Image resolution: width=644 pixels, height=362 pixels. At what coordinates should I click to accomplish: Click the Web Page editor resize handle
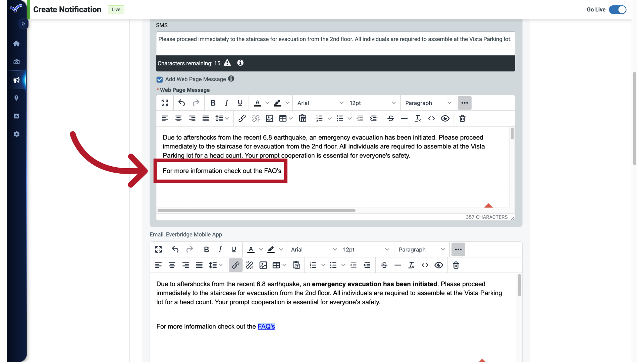[513, 218]
